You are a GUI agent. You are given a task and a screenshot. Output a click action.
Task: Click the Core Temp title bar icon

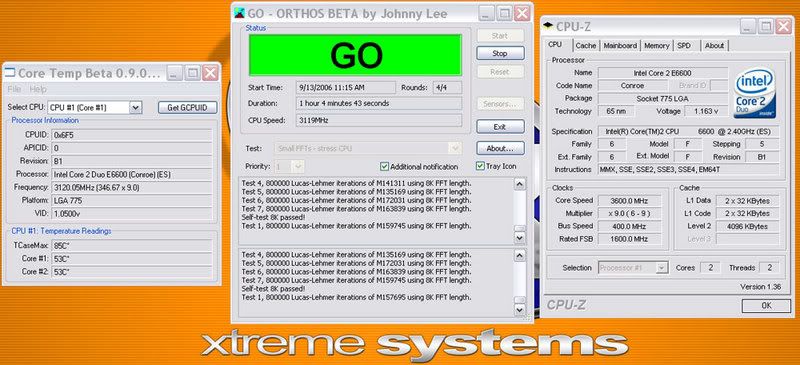click(10, 73)
